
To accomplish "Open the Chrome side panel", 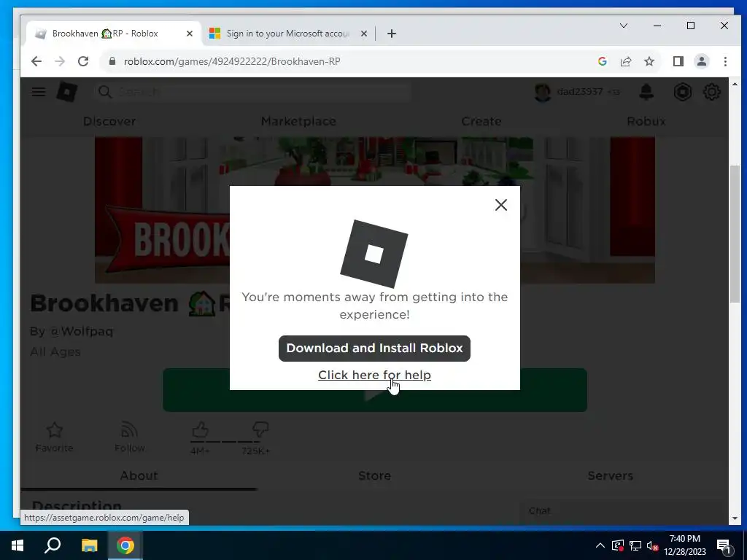I will [x=678, y=61].
